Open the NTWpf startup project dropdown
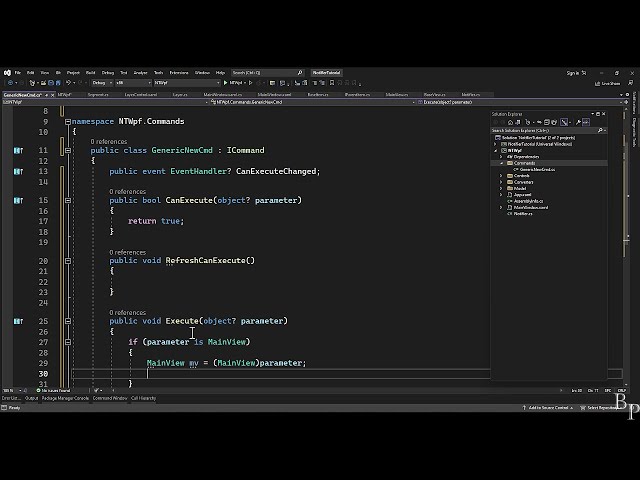640x480 pixels. click(x=187, y=83)
